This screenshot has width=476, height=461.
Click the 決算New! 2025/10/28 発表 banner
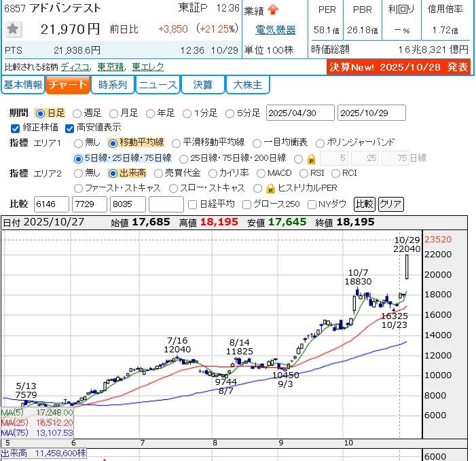(x=399, y=67)
